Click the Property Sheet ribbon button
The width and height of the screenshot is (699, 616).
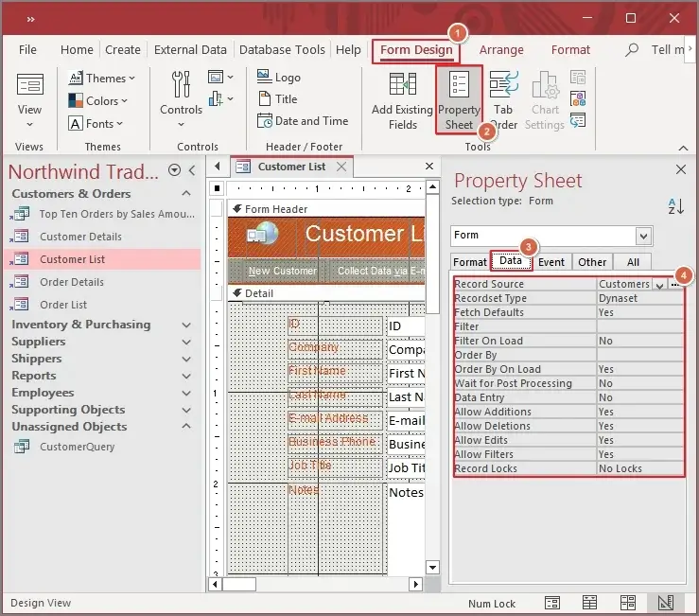pos(459,101)
